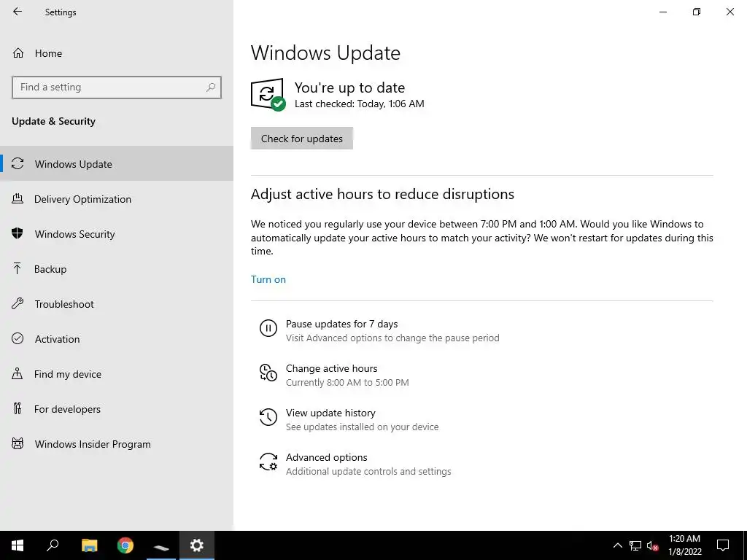Select Windows Update in the sidebar

pos(117,164)
